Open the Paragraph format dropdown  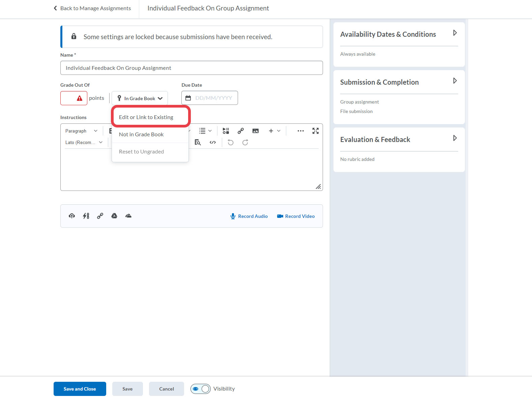(x=81, y=131)
